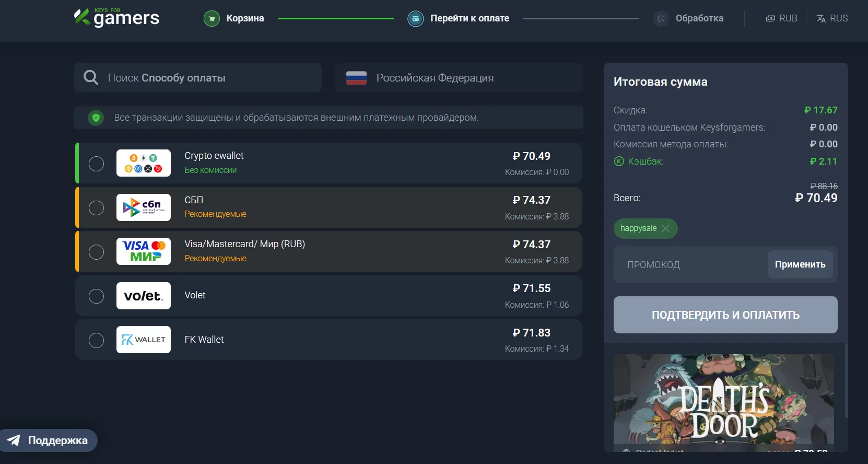Click the Перейти к оплате step
This screenshot has width=868, height=464.
[x=469, y=18]
